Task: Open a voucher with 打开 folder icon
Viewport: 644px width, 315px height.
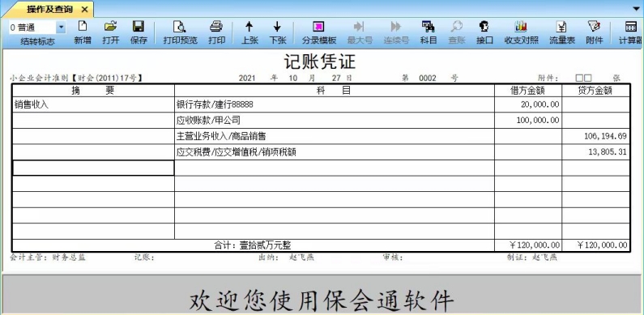Action: [110, 32]
